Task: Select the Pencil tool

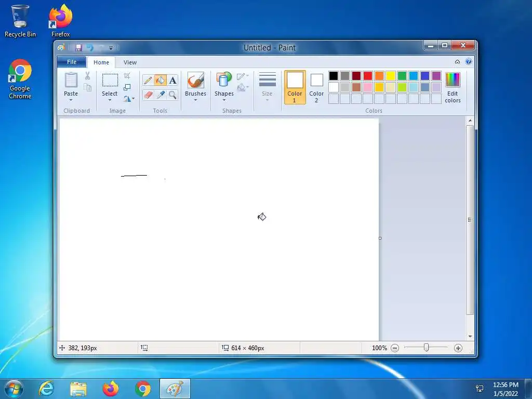Action: coord(148,81)
